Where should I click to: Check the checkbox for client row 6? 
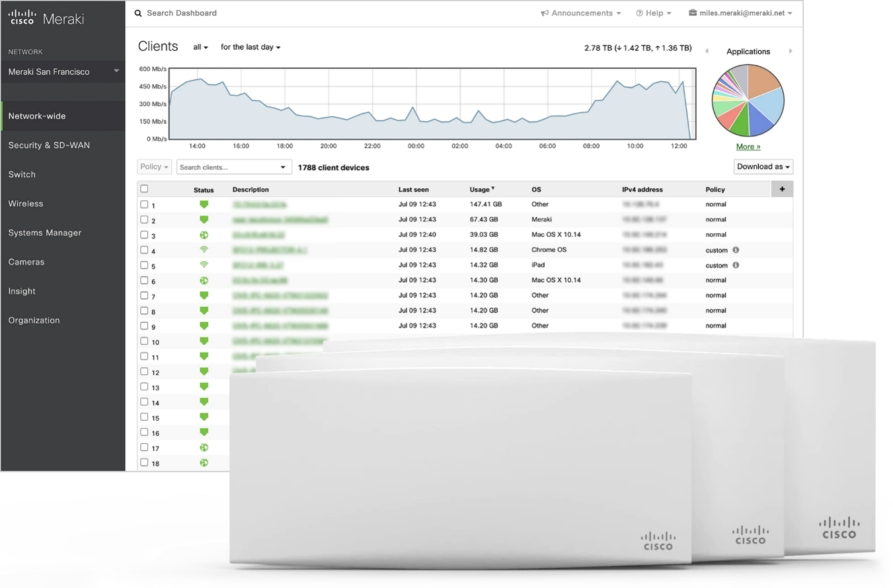point(144,280)
